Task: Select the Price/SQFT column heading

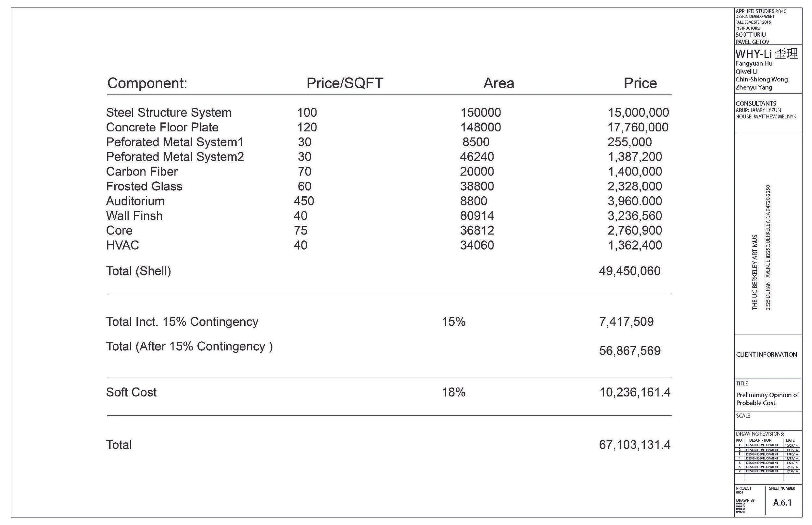Action: pos(345,83)
